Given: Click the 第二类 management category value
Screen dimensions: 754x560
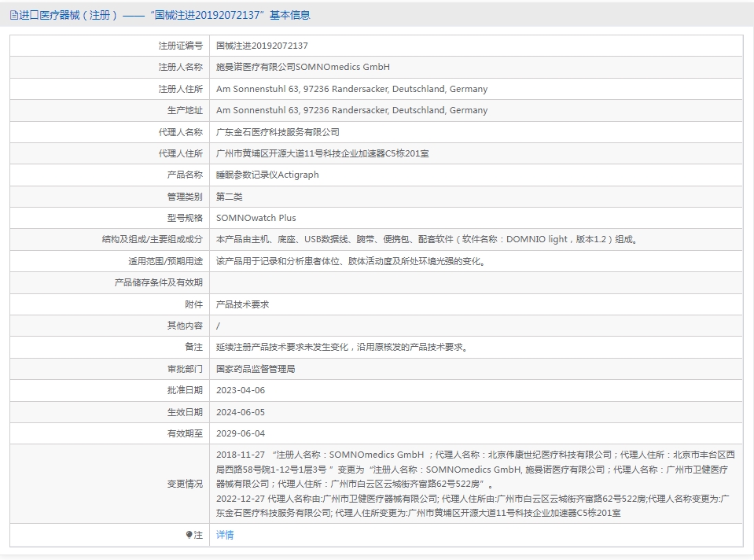Looking at the screenshot, I should coord(230,197).
